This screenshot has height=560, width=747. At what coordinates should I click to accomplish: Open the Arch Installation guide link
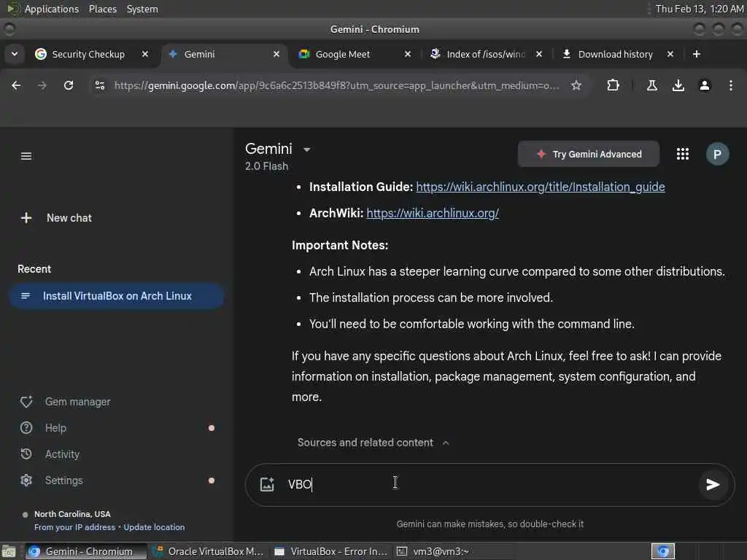[541, 187]
